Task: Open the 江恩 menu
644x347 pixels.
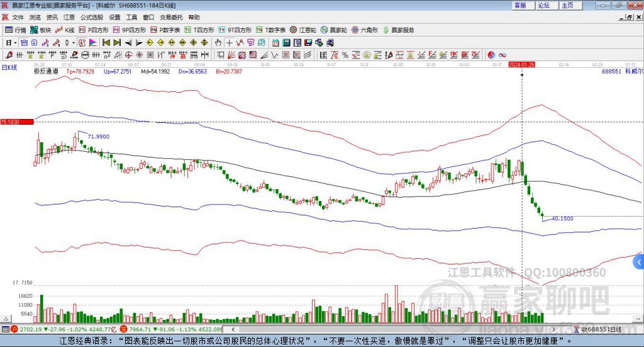Action: pos(69,17)
